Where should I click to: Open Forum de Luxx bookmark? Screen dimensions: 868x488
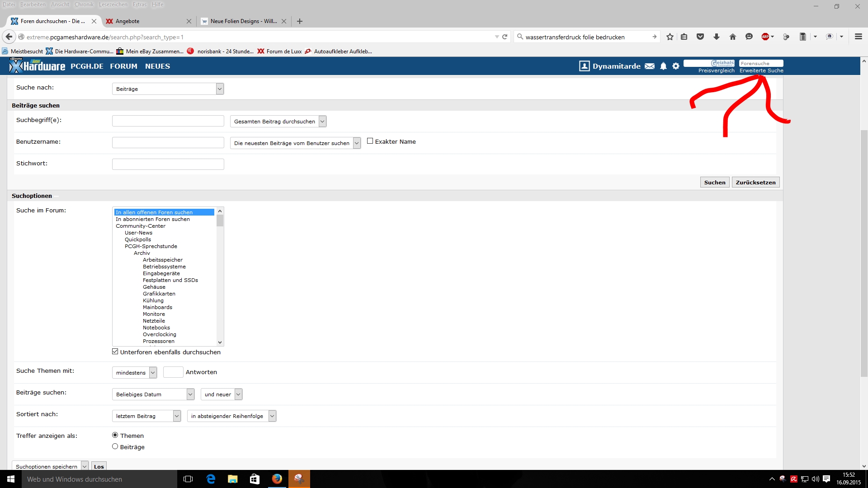279,52
